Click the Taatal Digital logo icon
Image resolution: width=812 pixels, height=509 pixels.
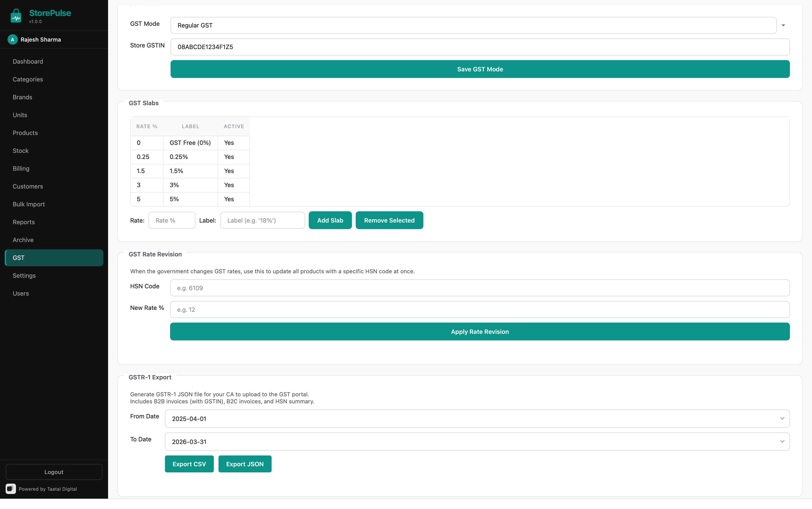(11, 489)
